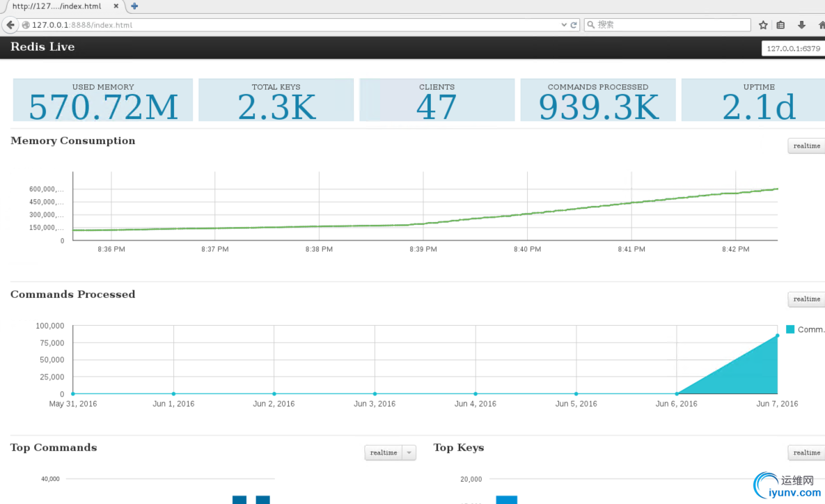Click the Jun 3, 2016 date label
This screenshot has height=504, width=825.
tap(375, 404)
